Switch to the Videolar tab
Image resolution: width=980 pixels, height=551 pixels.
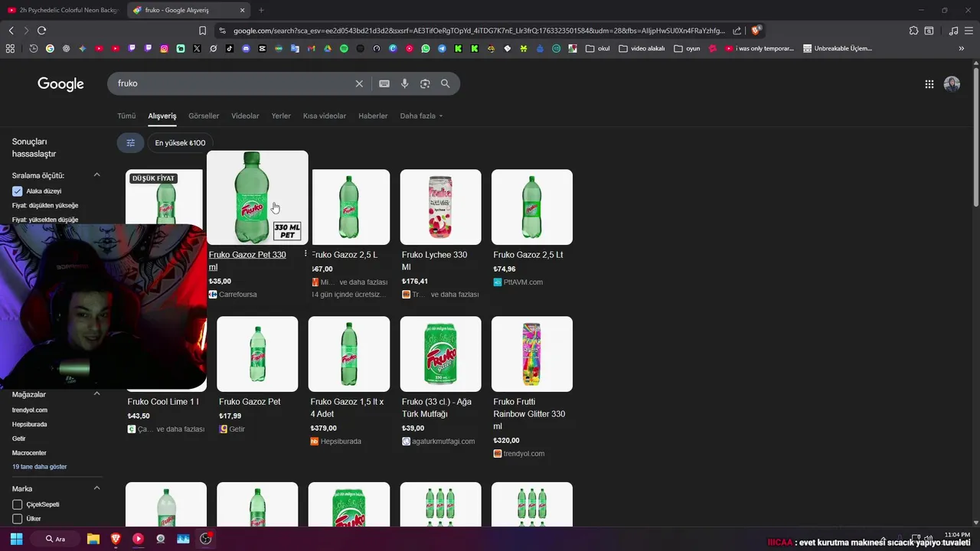tap(245, 116)
